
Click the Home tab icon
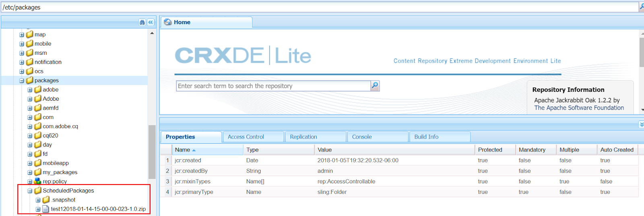[167, 22]
